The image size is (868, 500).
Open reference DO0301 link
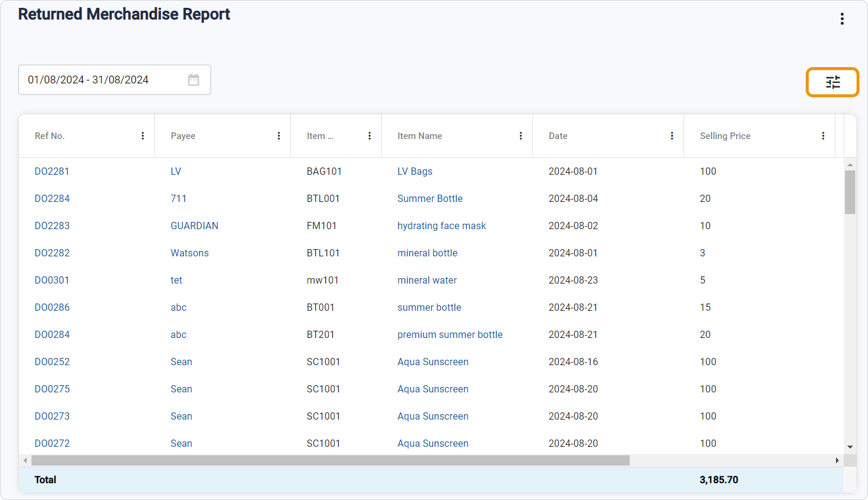52,280
